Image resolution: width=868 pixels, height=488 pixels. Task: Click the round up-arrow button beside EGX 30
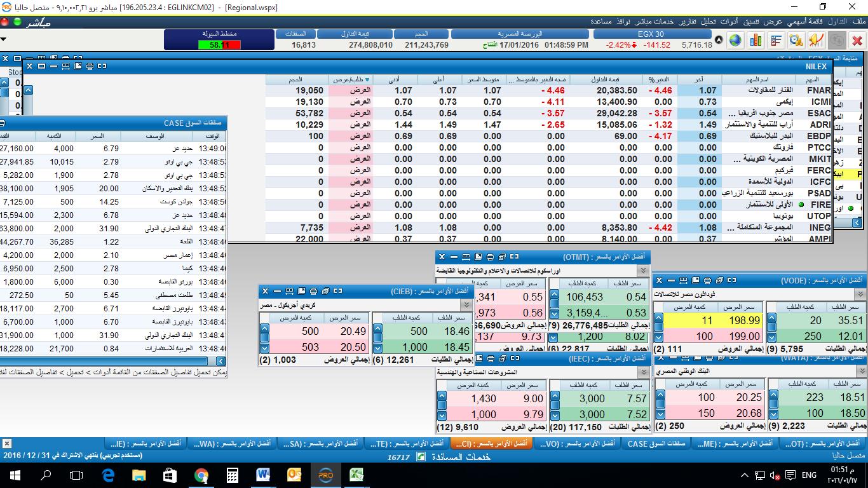click(719, 41)
